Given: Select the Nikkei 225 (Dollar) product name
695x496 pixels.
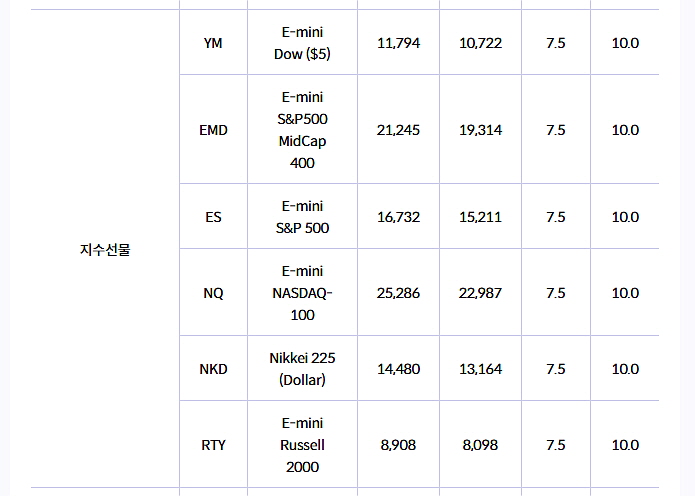Looking at the screenshot, I should (302, 369).
